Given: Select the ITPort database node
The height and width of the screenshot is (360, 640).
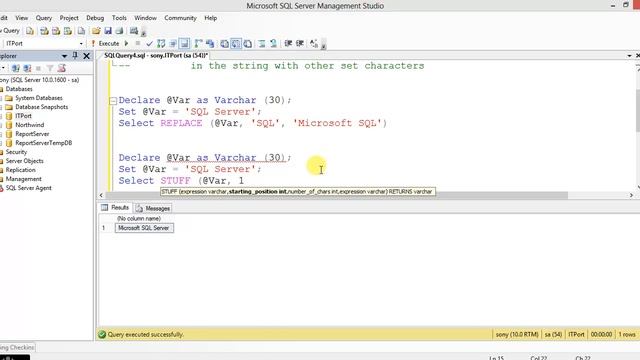Looking at the screenshot, I should [x=23, y=116].
